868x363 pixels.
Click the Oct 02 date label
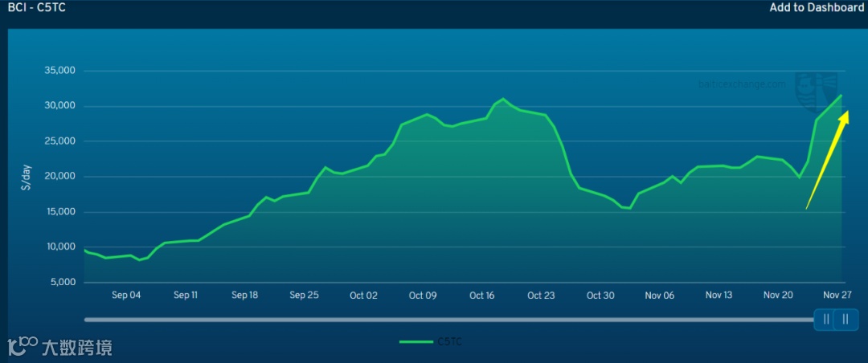click(364, 296)
